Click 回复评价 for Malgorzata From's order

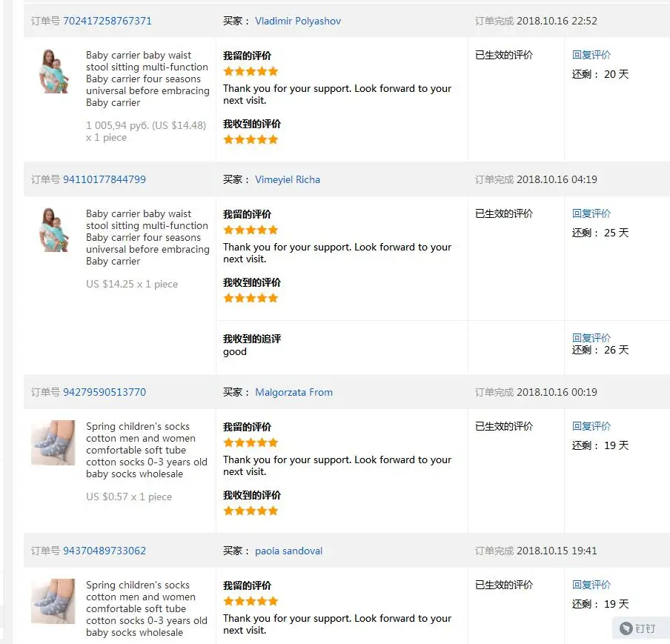[591, 426]
